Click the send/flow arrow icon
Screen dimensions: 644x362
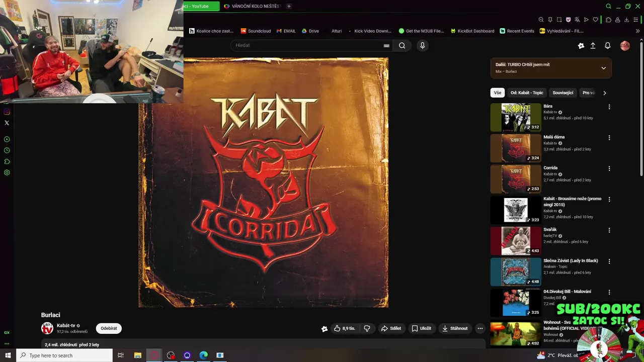(586, 20)
